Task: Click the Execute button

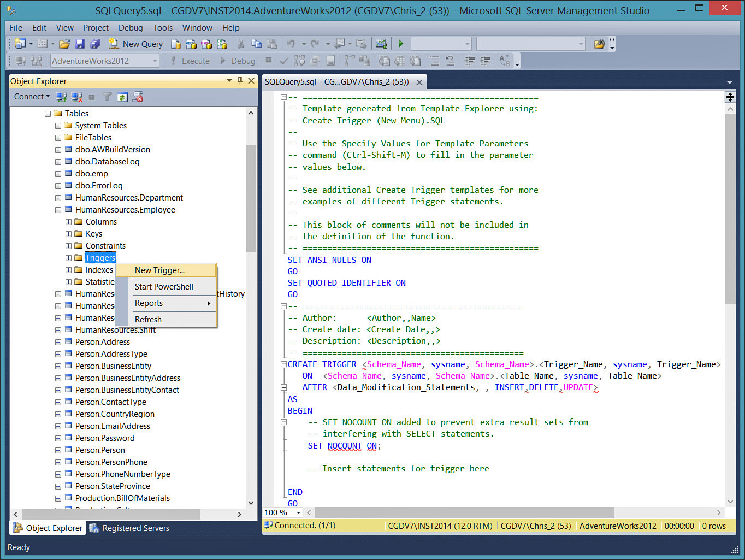Action: (190, 61)
